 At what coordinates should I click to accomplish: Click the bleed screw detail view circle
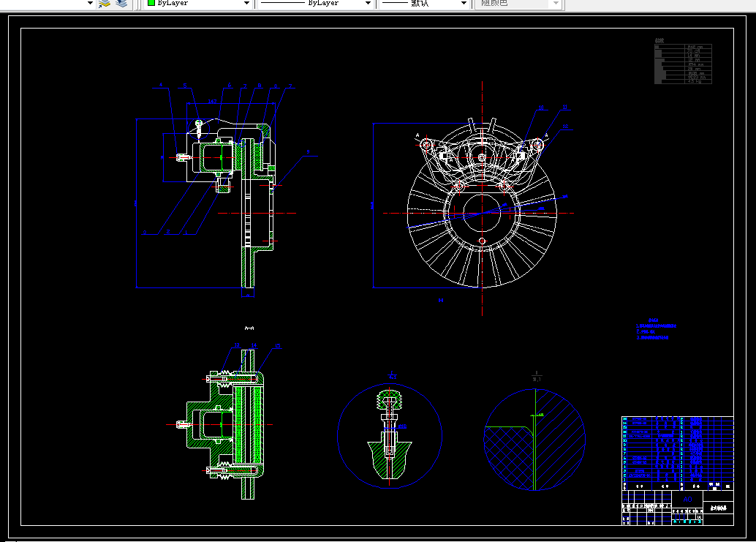point(390,436)
